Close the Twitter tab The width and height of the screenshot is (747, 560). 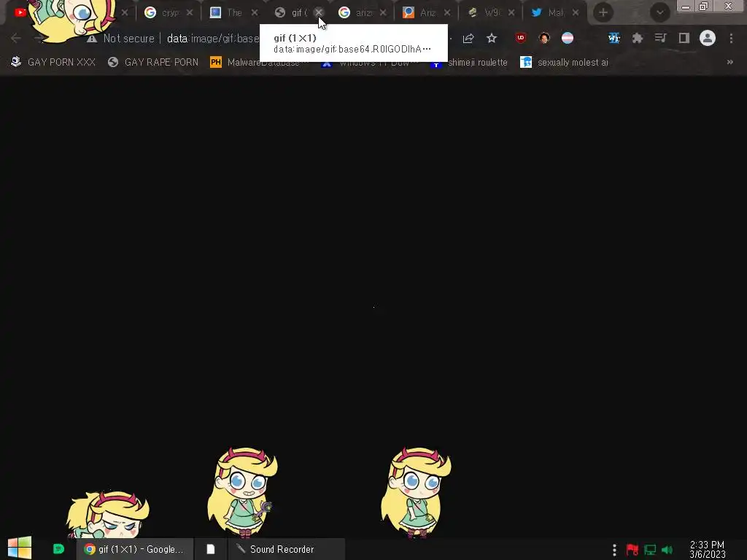click(576, 13)
